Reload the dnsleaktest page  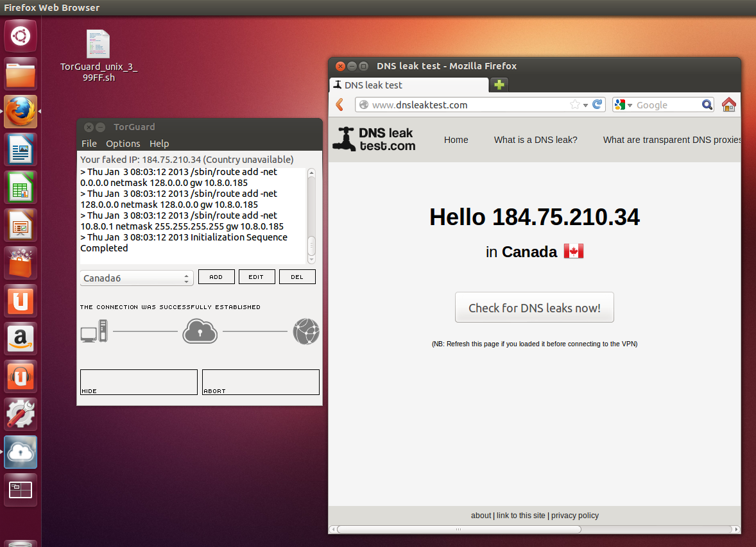click(x=597, y=105)
